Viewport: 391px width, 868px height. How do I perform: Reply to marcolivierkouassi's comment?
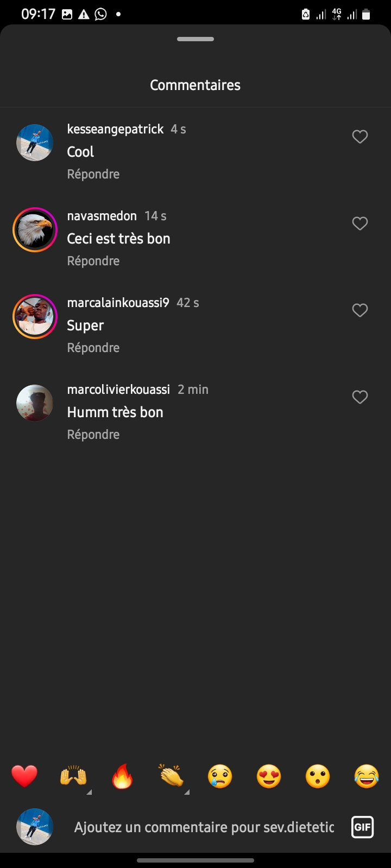pos(93,435)
